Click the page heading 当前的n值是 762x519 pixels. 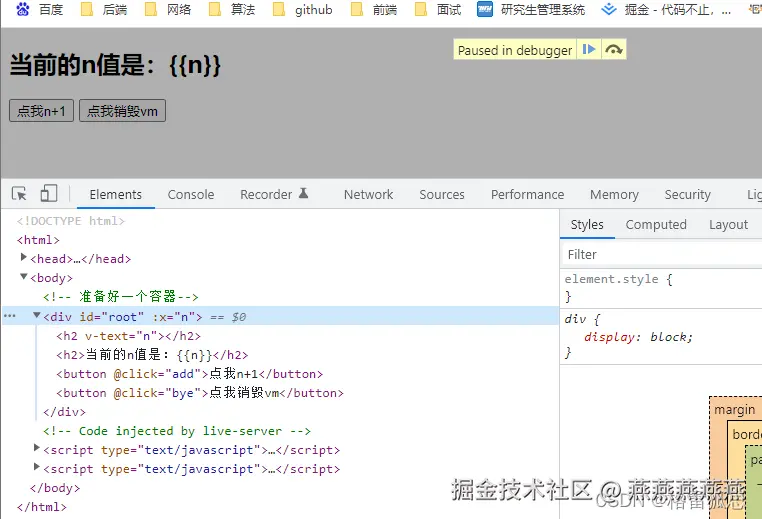tap(115, 65)
